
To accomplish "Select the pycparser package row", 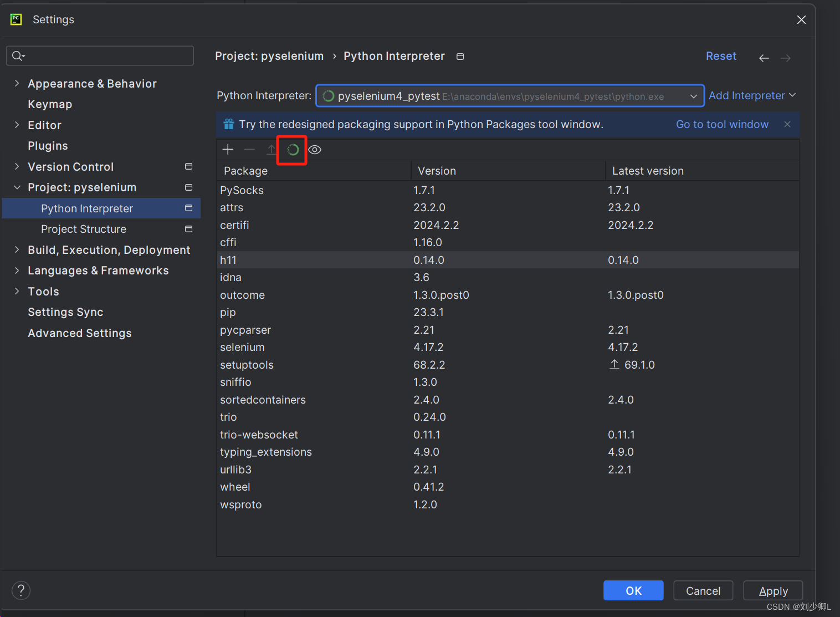I will pos(508,330).
